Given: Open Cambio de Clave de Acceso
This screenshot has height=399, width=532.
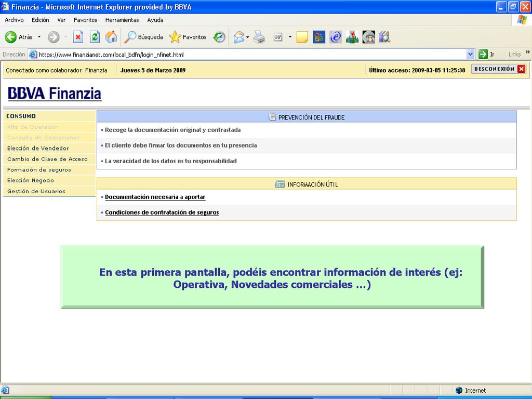Looking at the screenshot, I should pyautogui.click(x=47, y=159).
